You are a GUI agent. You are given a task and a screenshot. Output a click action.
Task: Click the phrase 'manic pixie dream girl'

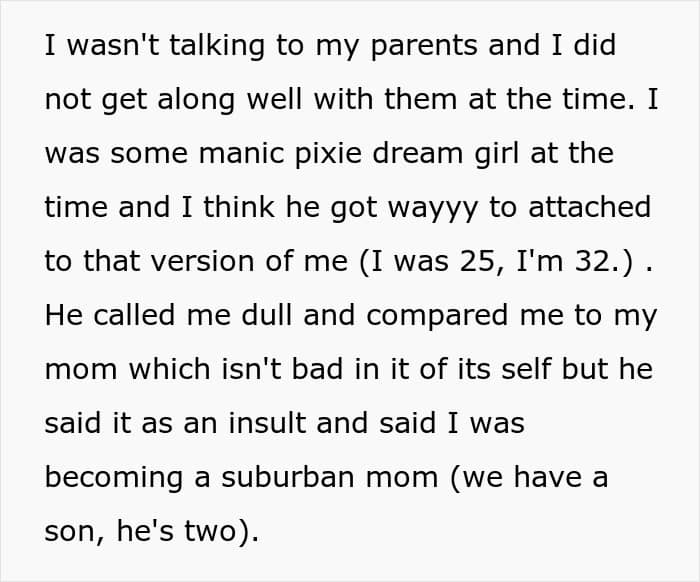click(359, 154)
